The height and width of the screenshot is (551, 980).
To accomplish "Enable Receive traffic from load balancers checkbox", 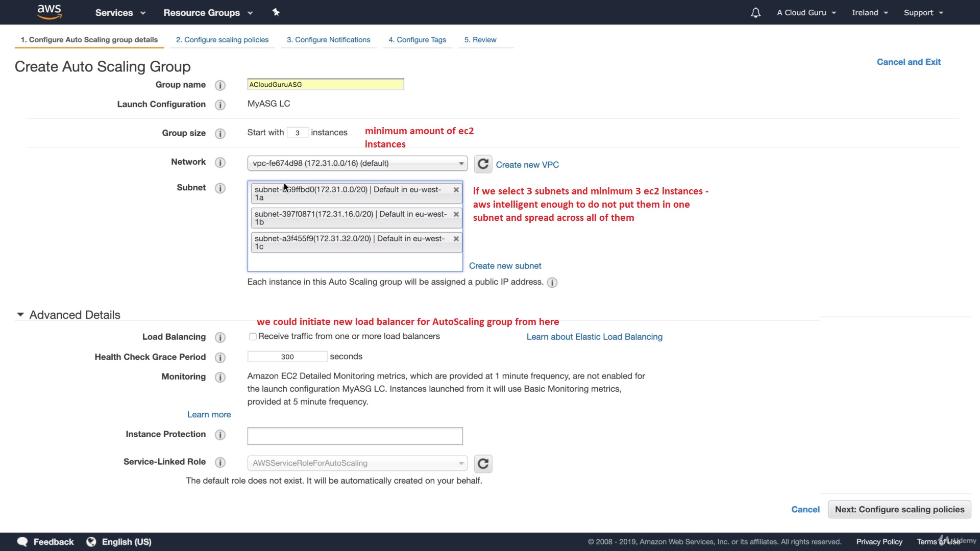I will 253,337.
